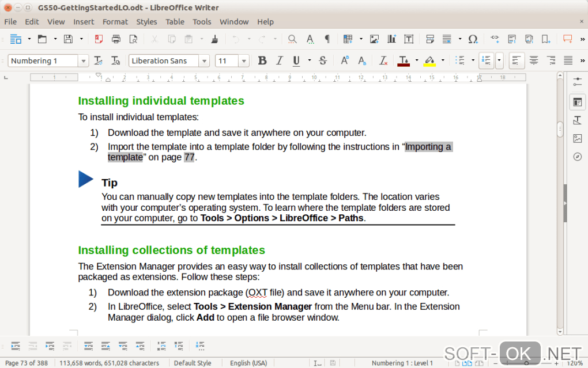Toggle Underline formatting

click(296, 60)
